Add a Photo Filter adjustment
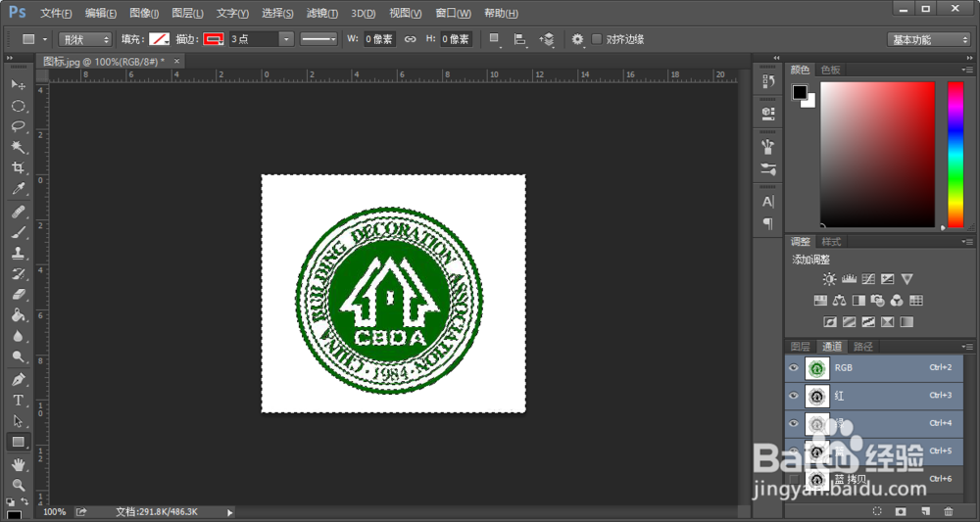 (x=877, y=301)
